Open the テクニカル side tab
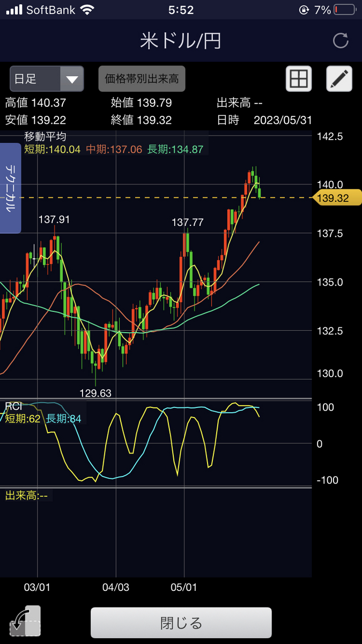 click(x=10, y=188)
